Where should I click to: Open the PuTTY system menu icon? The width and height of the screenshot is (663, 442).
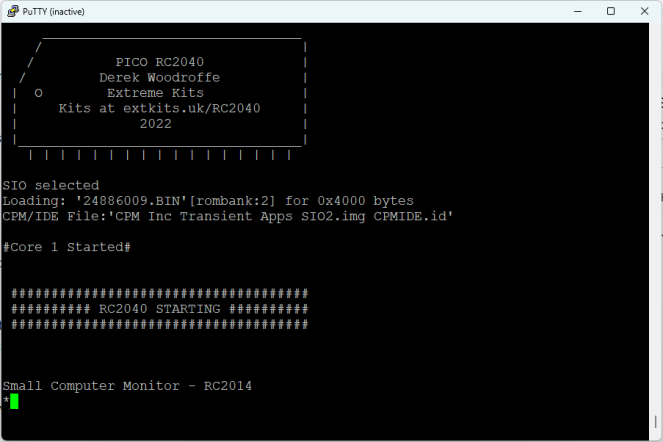click(13, 11)
